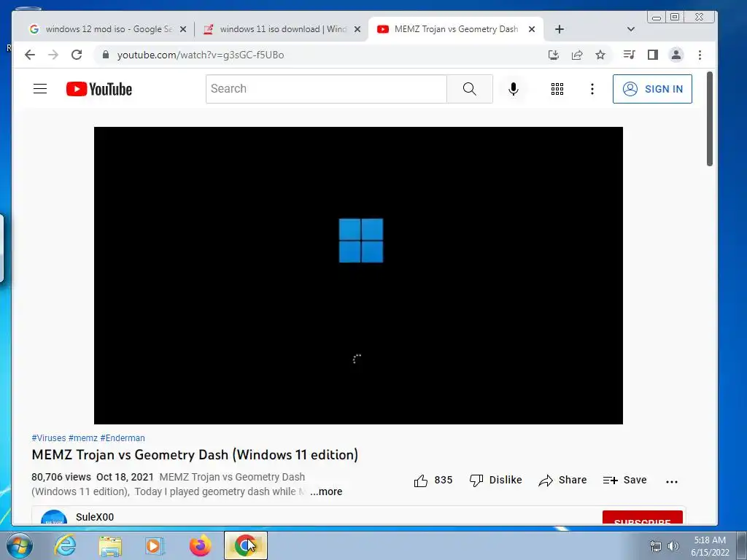Go to YouTube home via logo
The image size is (747, 560).
click(x=99, y=89)
